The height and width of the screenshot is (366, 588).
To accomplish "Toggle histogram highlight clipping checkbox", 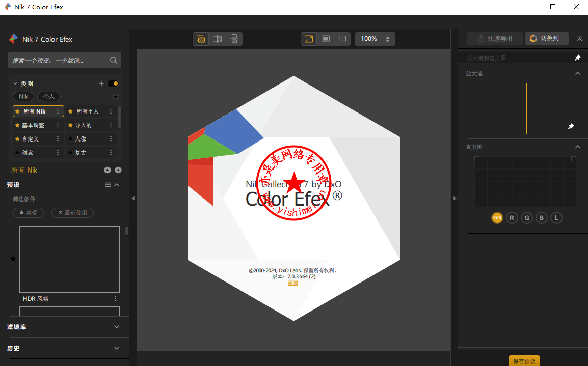I will click(x=574, y=159).
